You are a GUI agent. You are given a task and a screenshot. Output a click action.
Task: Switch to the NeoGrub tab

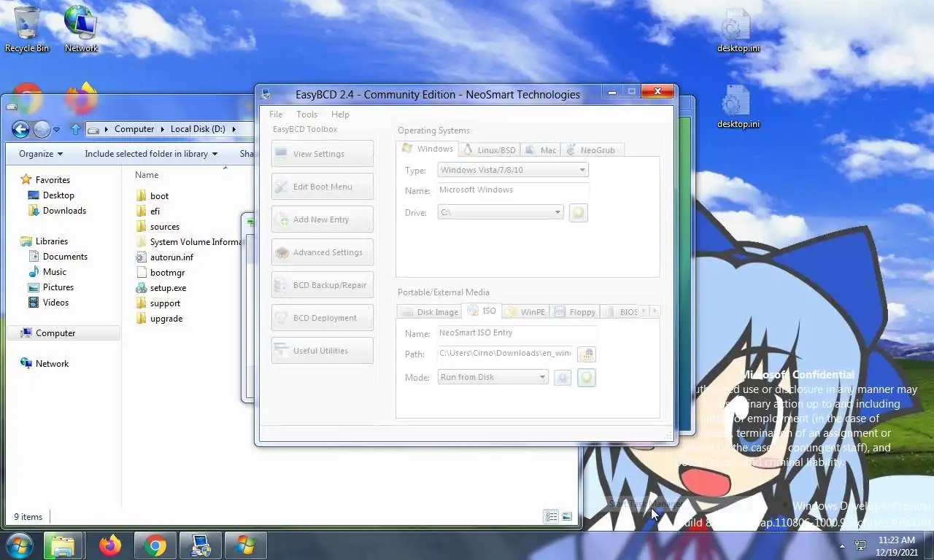[592, 150]
